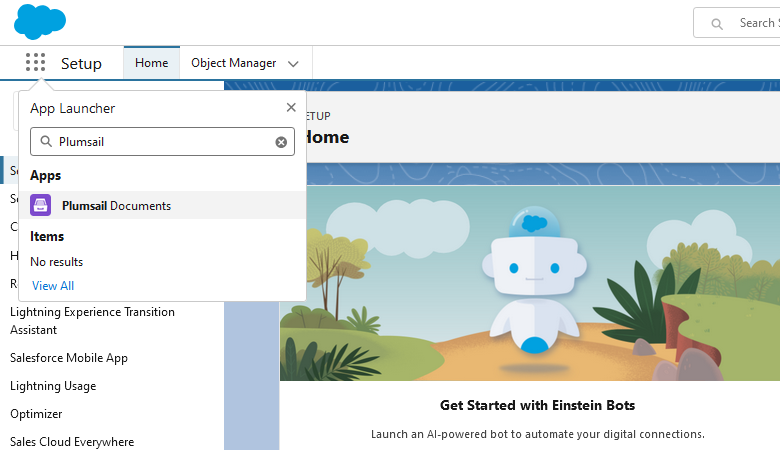
Task: Open Salesforce Mobile App setup item
Action: (69, 358)
